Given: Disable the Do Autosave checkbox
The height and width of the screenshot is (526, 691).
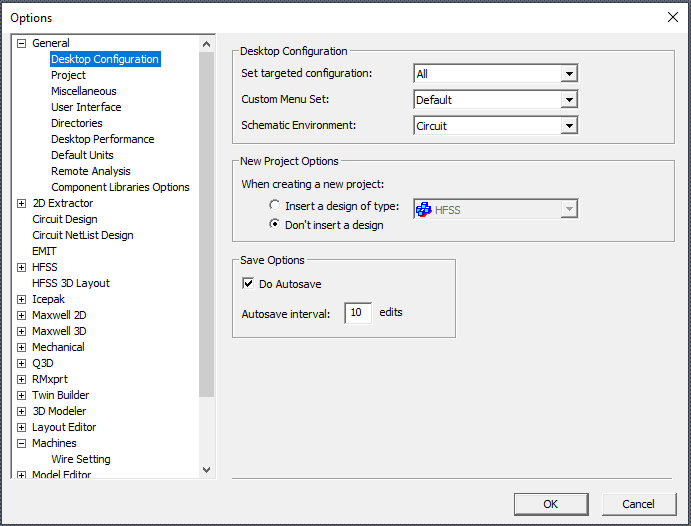Looking at the screenshot, I should click(248, 284).
